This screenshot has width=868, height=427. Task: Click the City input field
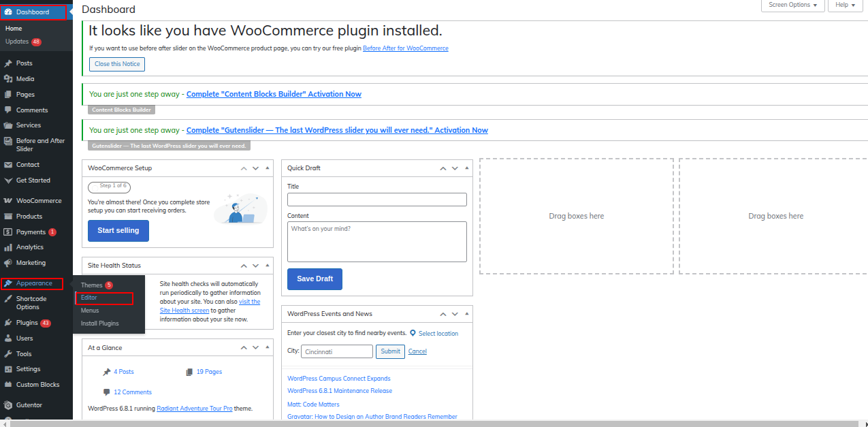pos(337,351)
